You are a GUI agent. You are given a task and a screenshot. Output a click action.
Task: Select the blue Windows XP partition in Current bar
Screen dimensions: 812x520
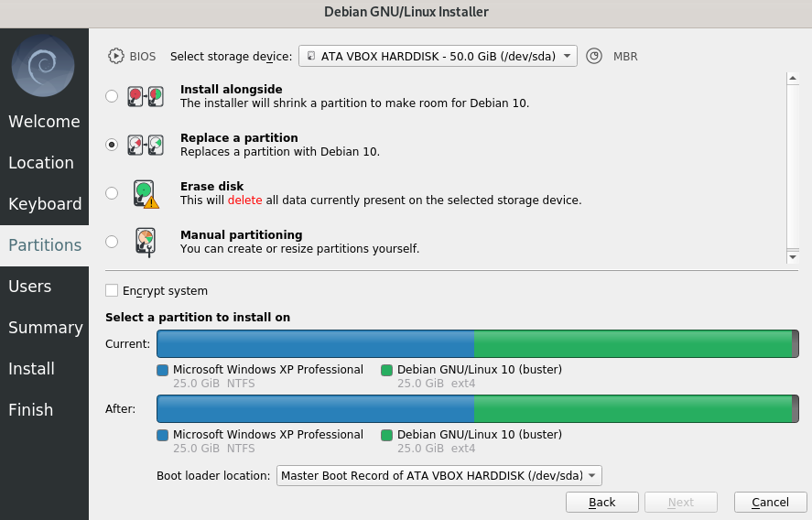click(316, 344)
